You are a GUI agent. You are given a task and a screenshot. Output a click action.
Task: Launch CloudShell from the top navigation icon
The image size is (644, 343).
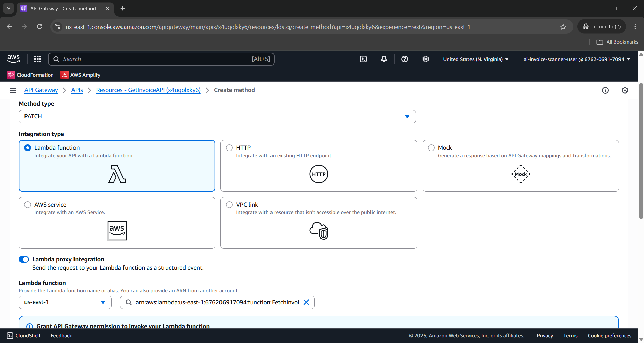pyautogui.click(x=363, y=59)
